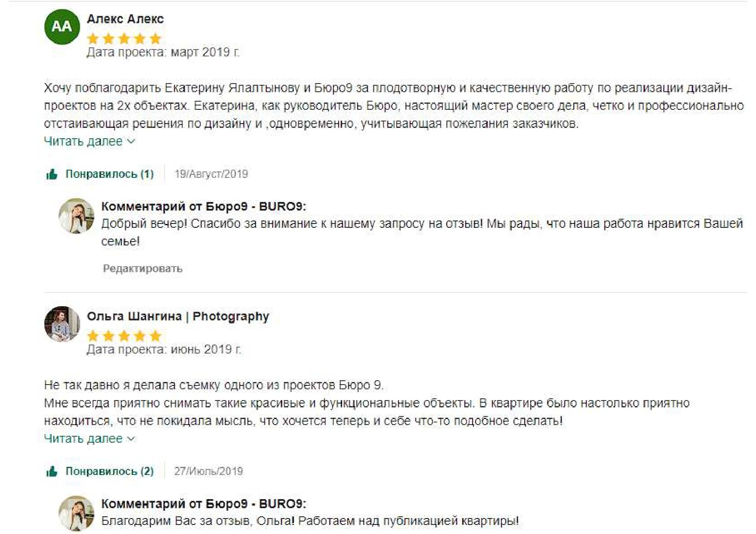756x534 pixels.
Task: Click the five-star rating on Алекс's review
Action: pyautogui.click(x=124, y=39)
